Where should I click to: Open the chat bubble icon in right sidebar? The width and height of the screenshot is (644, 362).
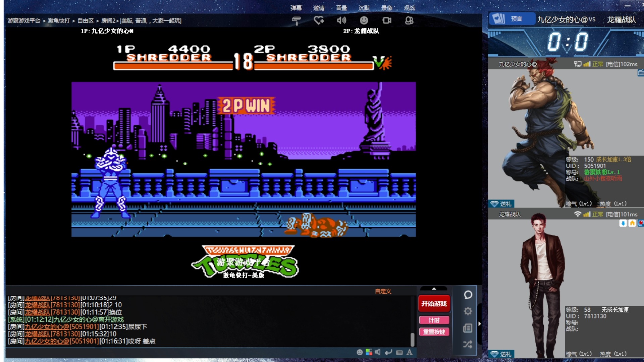[x=468, y=295]
